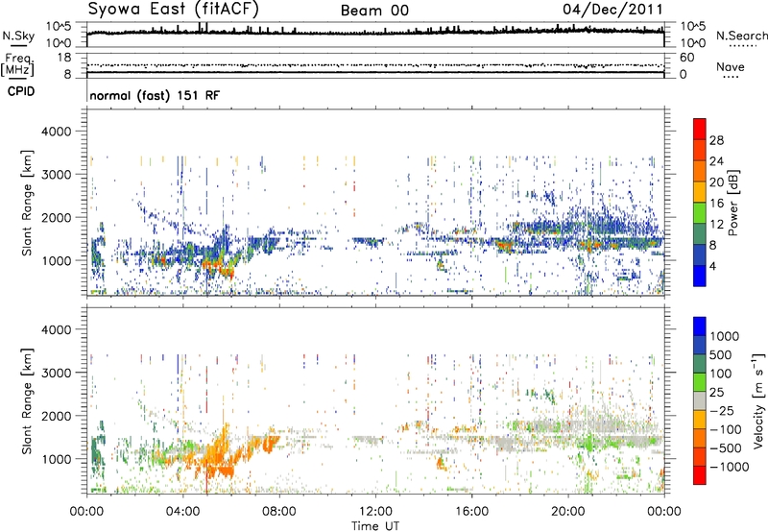Click the '-1000' tick on velocity color bar
The height and width of the screenshot is (532, 768).
pos(730,467)
